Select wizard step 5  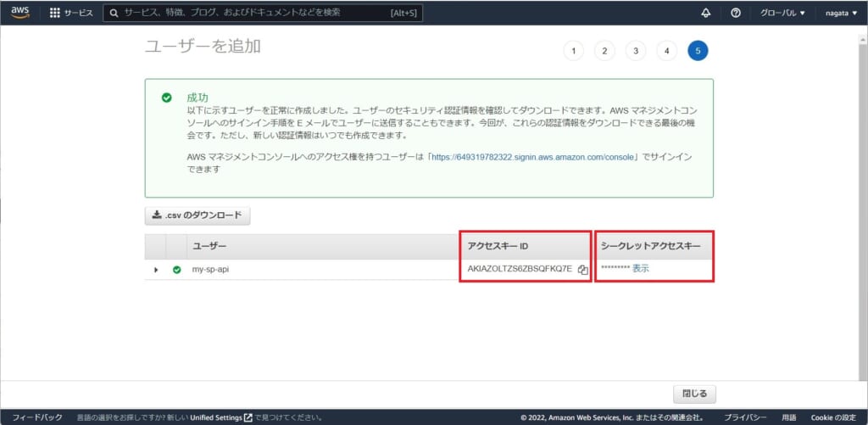[x=698, y=51]
